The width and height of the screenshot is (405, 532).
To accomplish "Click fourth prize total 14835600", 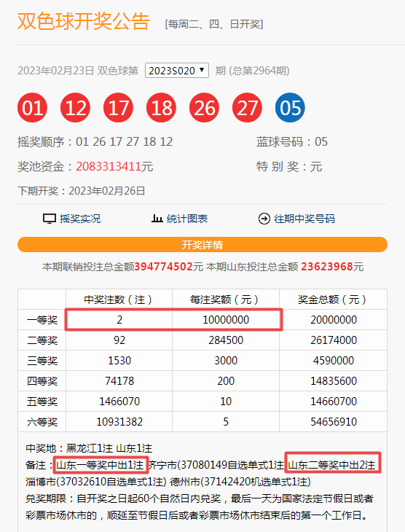I will (334, 380).
